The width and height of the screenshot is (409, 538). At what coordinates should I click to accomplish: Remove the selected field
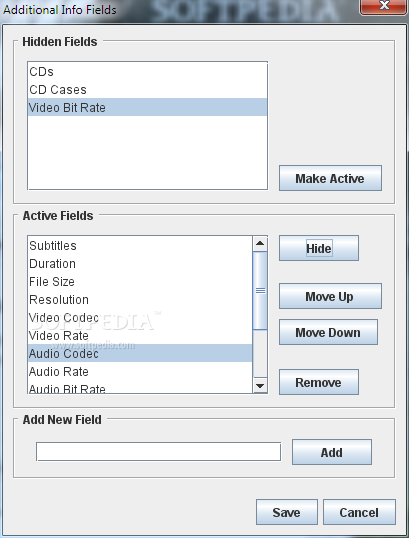point(319,382)
